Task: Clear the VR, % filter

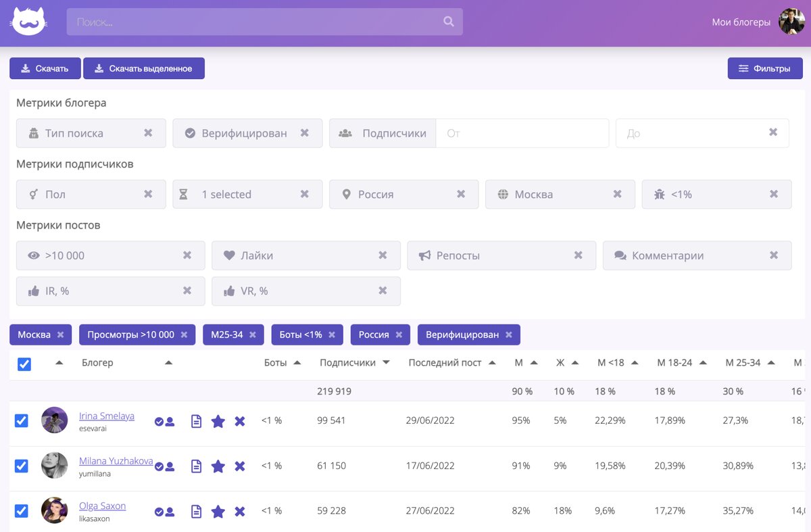Action: [x=383, y=291]
